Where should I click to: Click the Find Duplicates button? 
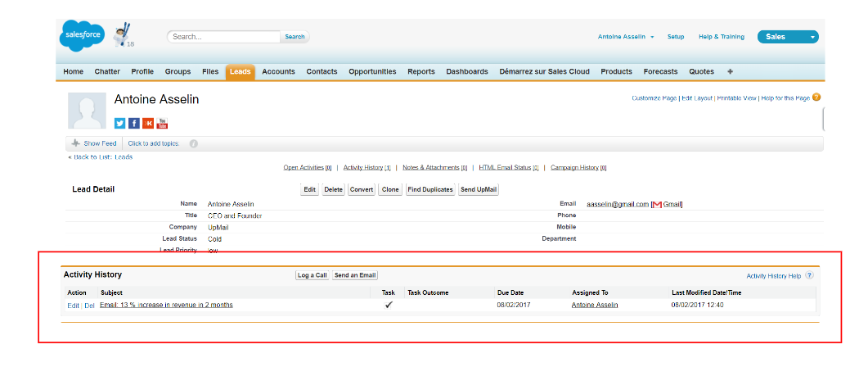tap(430, 189)
